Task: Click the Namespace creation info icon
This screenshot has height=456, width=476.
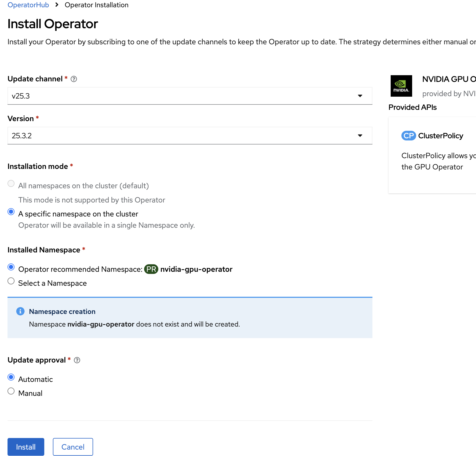Action: 20,311
